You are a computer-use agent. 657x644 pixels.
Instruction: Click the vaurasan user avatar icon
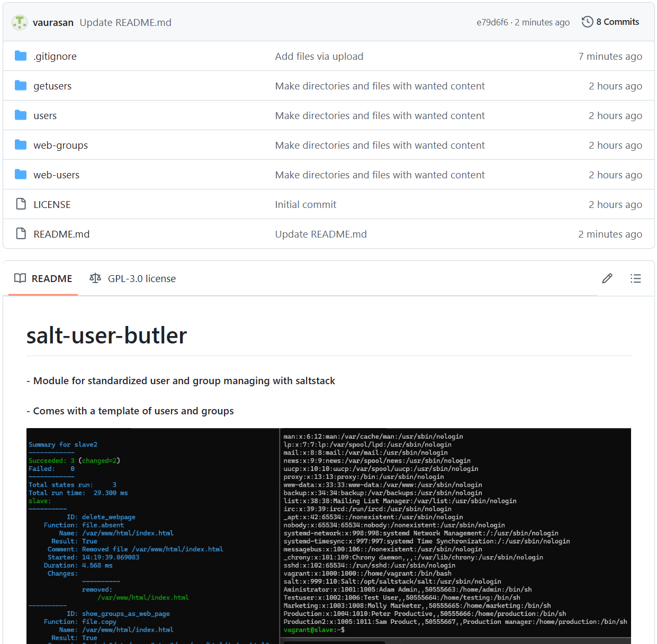coord(20,22)
